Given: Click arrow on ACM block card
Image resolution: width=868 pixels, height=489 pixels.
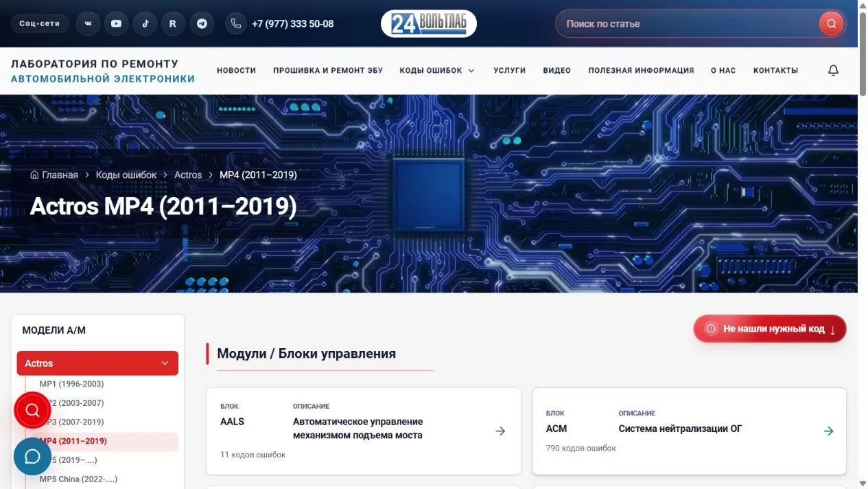Looking at the screenshot, I should 829,431.
